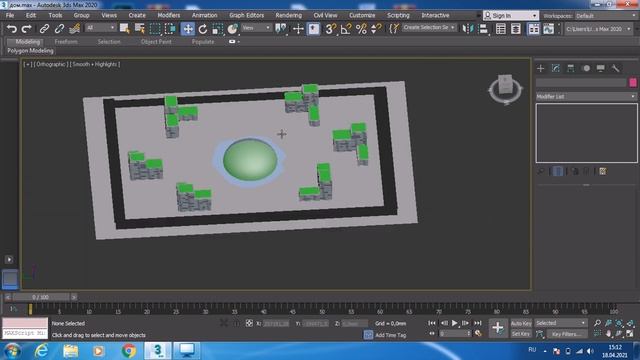Activate the Select and Scale tool
The height and width of the screenshot is (360, 640).
pyautogui.click(x=218, y=29)
